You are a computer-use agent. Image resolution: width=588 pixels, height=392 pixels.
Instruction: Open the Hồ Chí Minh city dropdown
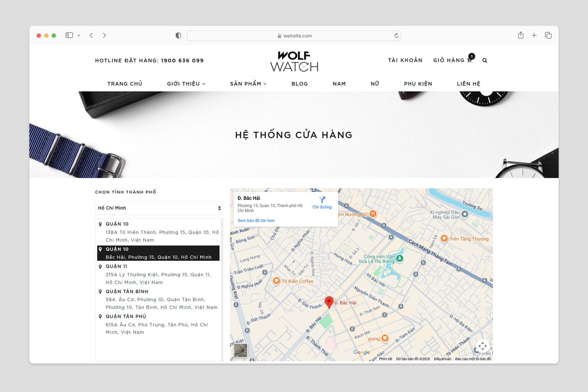point(159,208)
